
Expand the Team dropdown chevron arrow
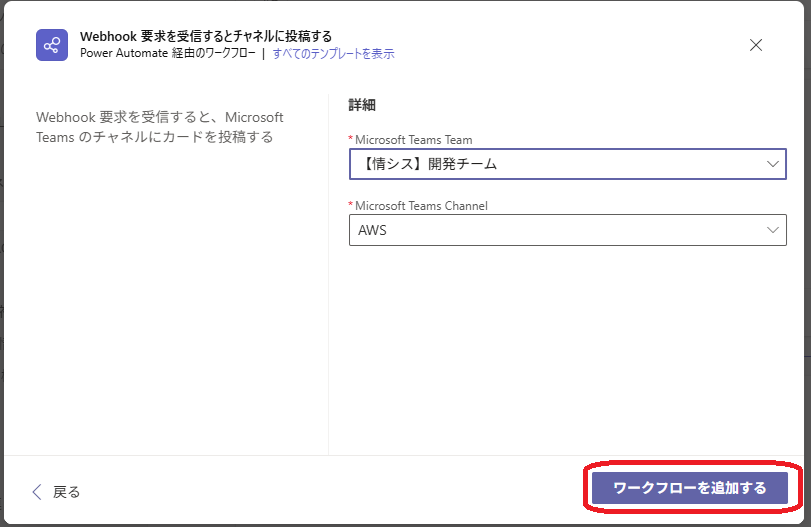click(772, 164)
